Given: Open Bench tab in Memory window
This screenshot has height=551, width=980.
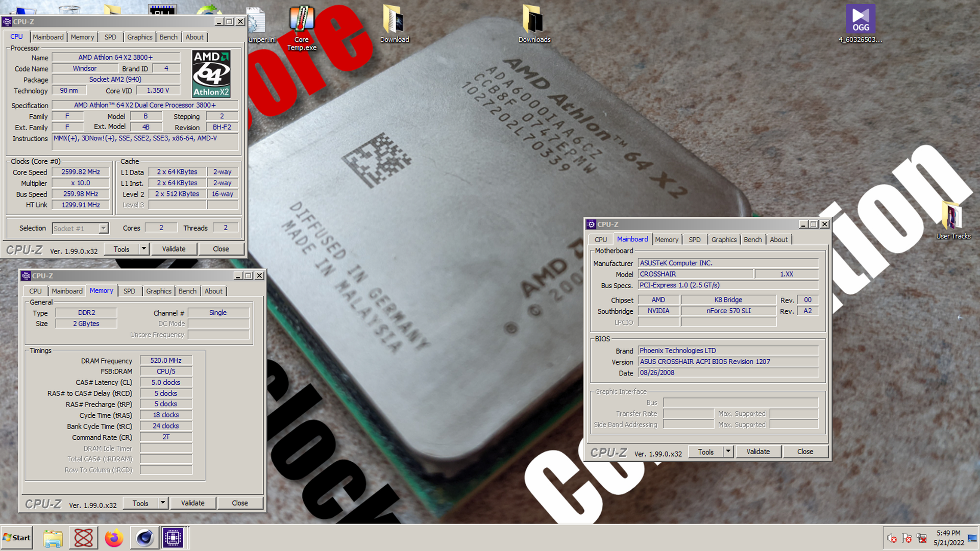Looking at the screenshot, I should pos(187,291).
